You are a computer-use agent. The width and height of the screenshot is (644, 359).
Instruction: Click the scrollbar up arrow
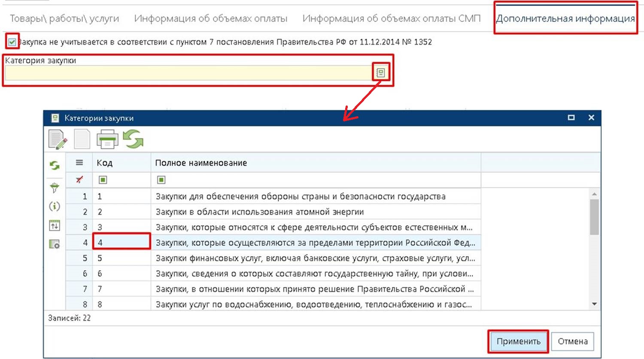point(594,194)
